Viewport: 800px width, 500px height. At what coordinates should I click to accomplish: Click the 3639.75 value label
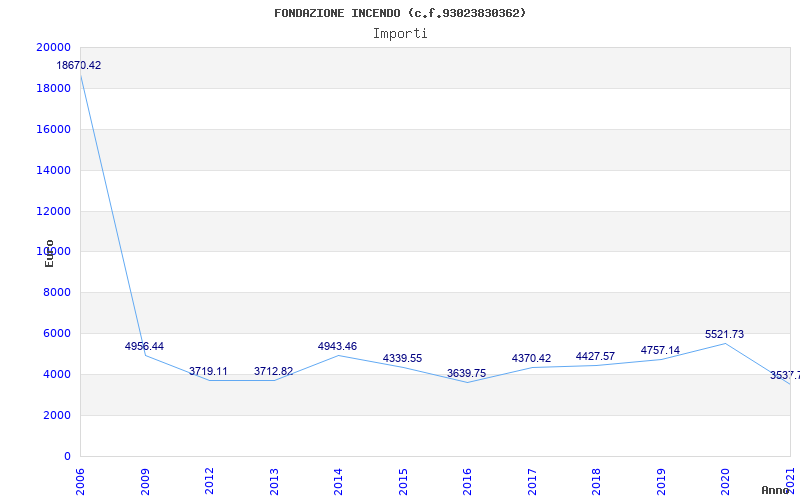pyautogui.click(x=466, y=374)
